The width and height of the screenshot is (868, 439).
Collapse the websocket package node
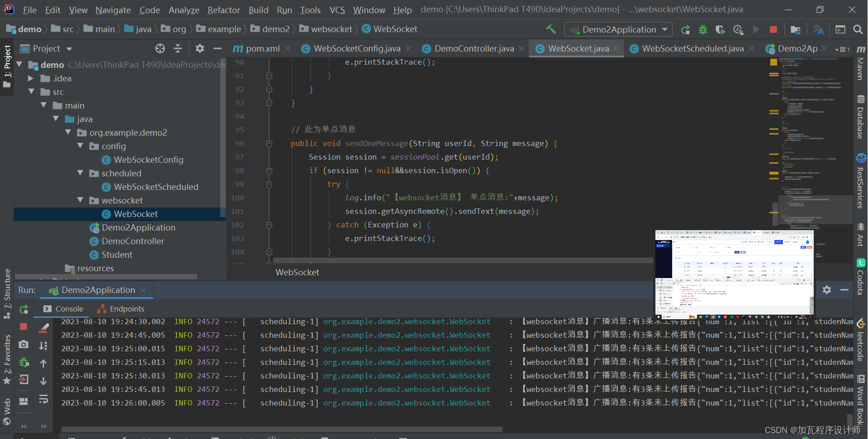[81, 200]
